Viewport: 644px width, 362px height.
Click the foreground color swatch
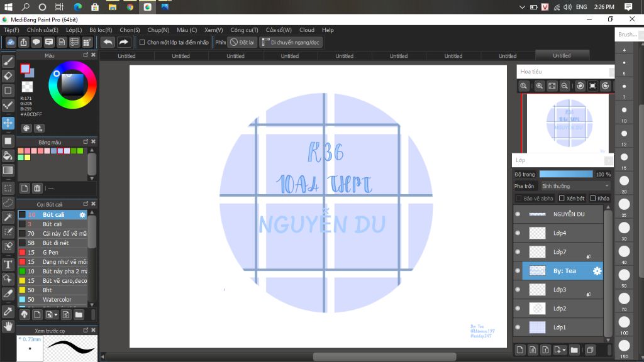point(25,69)
